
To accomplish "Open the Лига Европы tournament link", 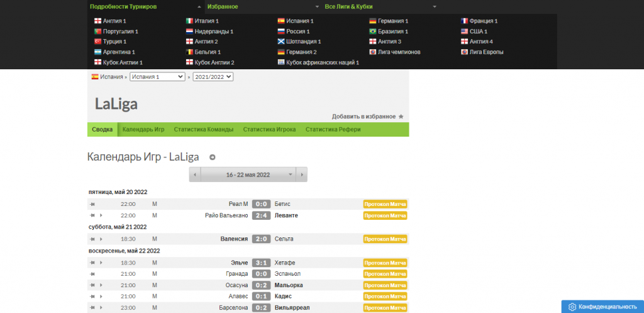I will pyautogui.click(x=486, y=52).
